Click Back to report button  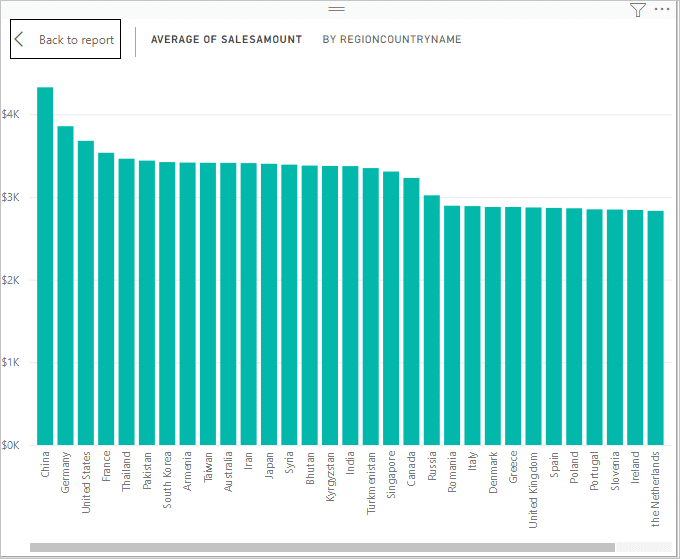click(66, 40)
